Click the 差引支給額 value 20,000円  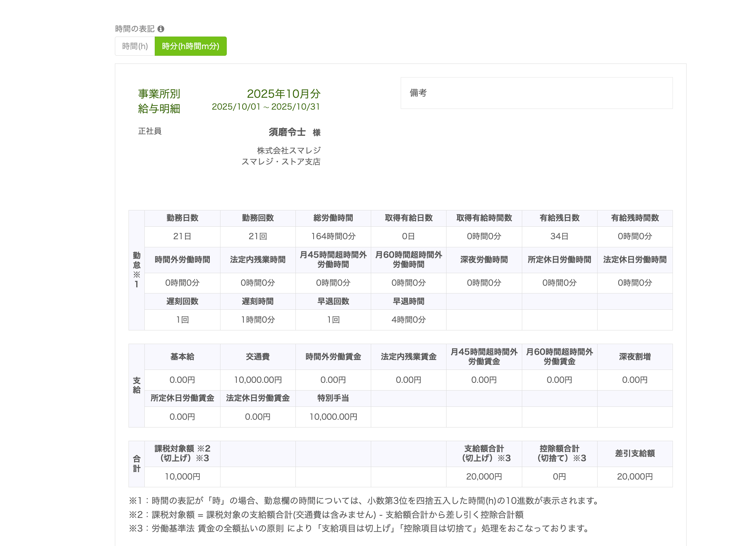point(634,477)
